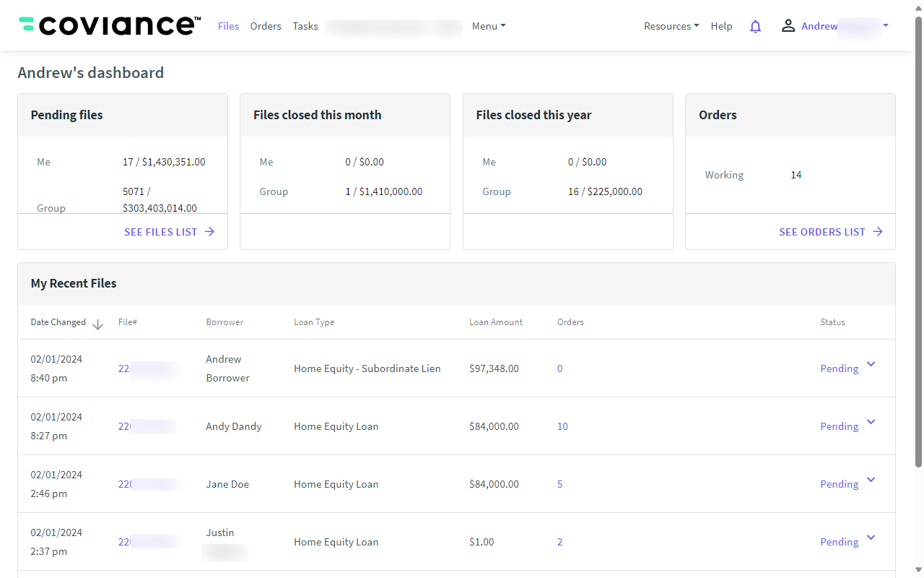924x578 pixels.
Task: Expand the Jane Doe file row
Action: (x=871, y=480)
